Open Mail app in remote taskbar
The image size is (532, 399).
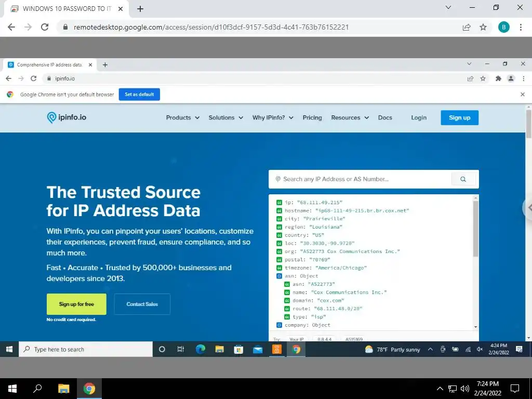click(x=258, y=349)
